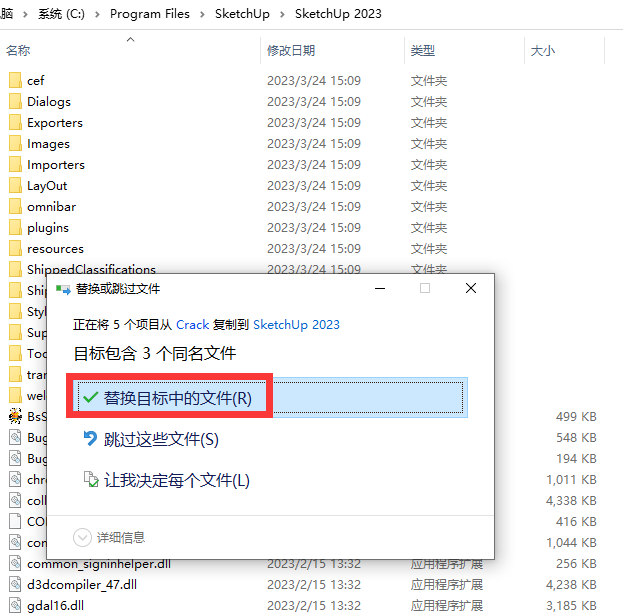Click the common_signinhelper.dll file icon

click(x=15, y=563)
